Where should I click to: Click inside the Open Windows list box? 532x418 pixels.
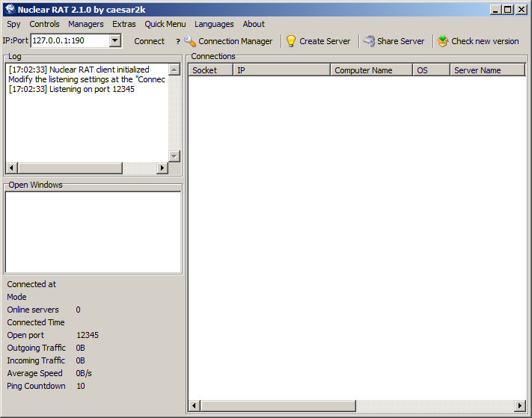93,232
